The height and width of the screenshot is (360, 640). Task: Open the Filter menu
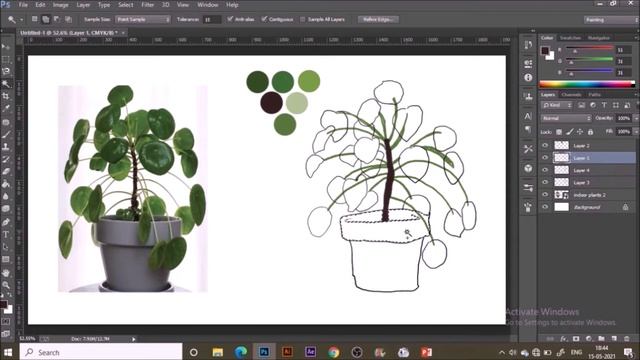pos(147,5)
